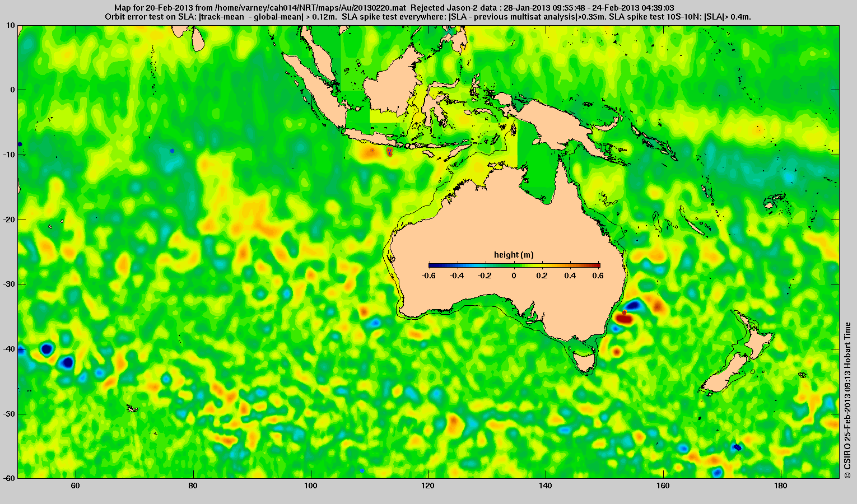Click the longitude axis label '160'
This screenshot has width=857, height=504.
coord(663,486)
